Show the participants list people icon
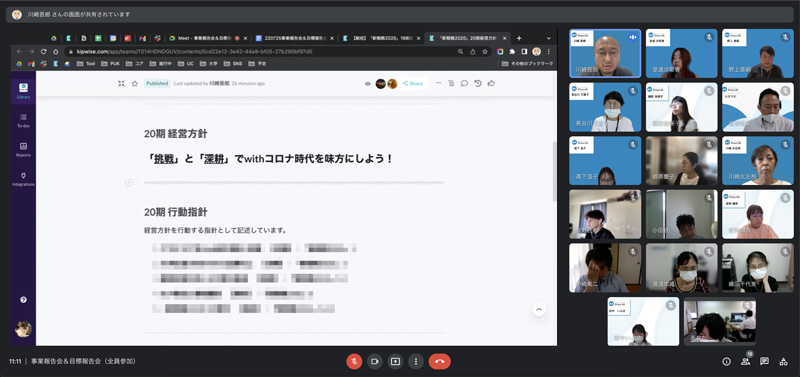Viewport: 800px width, 377px height. pos(745,361)
